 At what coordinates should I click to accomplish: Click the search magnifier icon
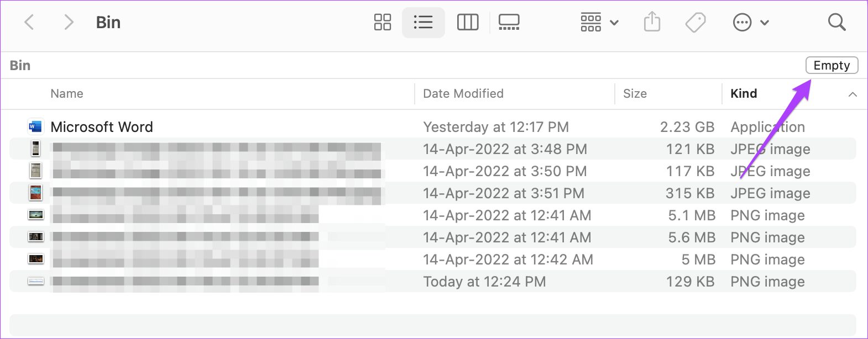(836, 23)
